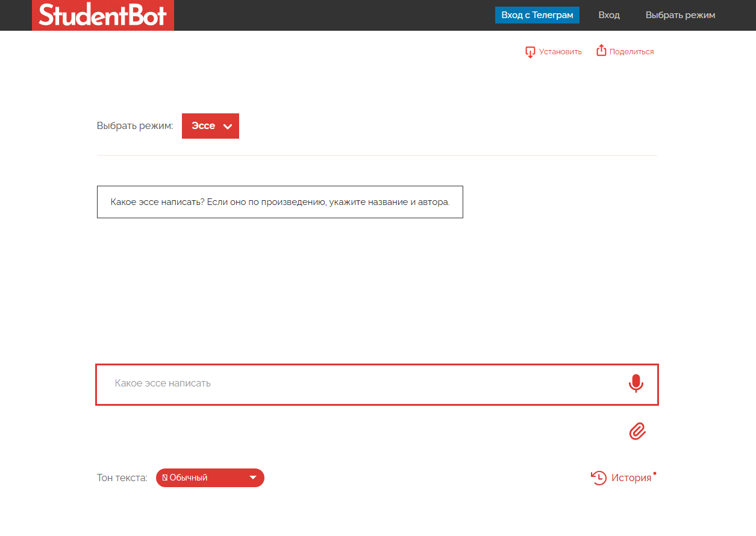Click the chevron arrow next to Эссе
The width and height of the screenshot is (756, 536).
tap(228, 127)
